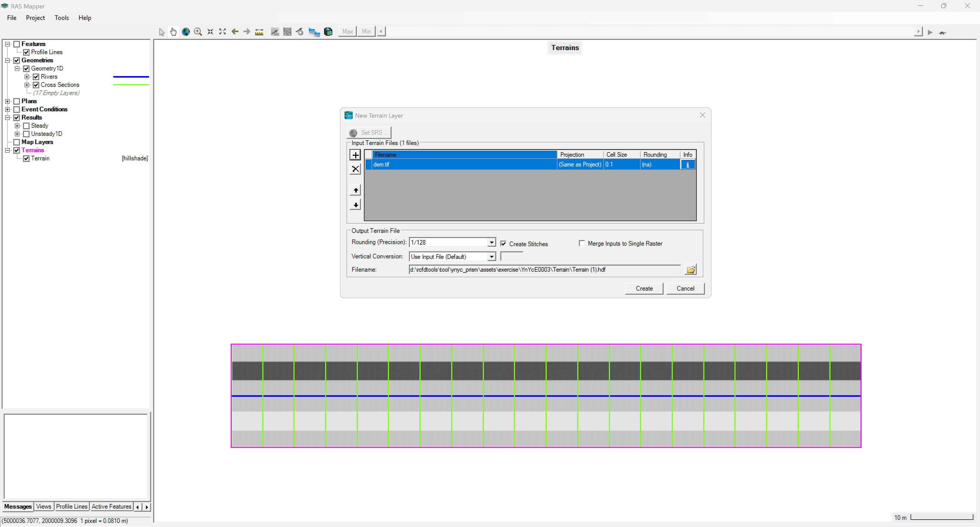Open the green 3D viewer cube icon
The height and width of the screenshot is (527, 980).
click(x=328, y=32)
